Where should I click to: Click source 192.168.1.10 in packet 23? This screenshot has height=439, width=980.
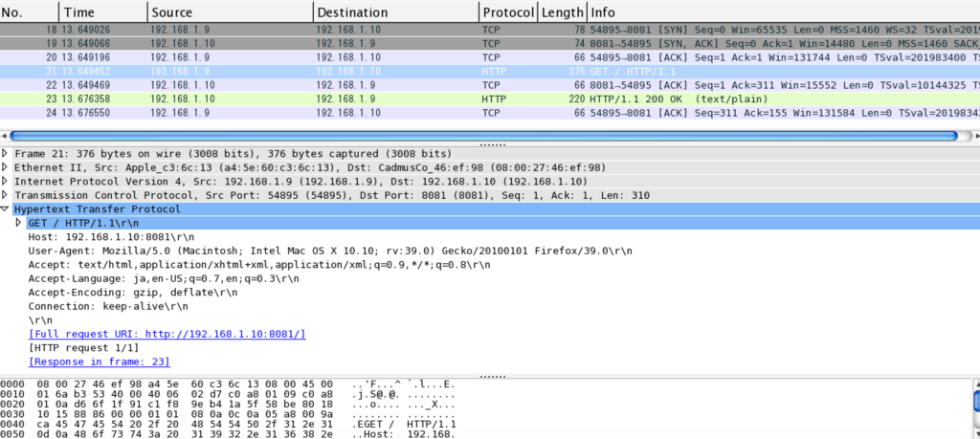tap(183, 99)
